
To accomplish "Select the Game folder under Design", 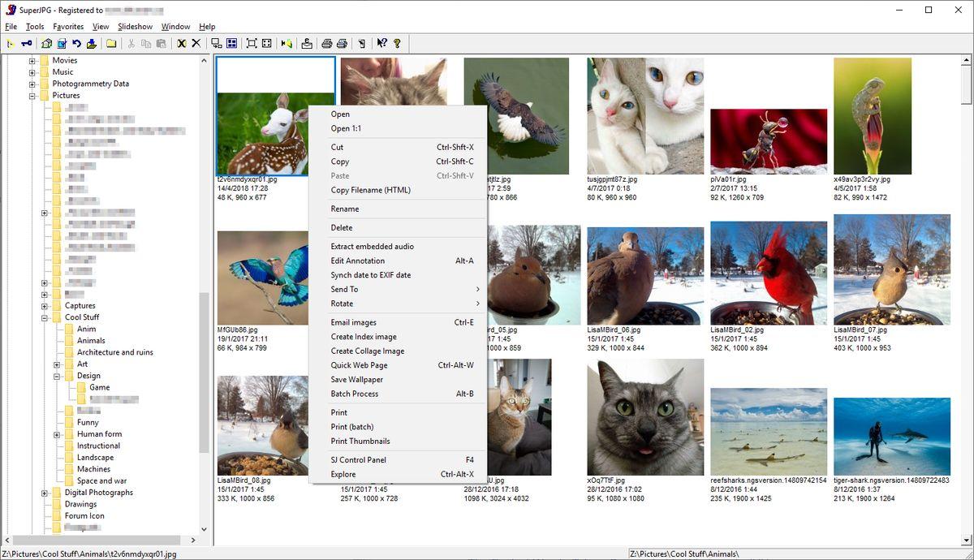I will pyautogui.click(x=99, y=388).
